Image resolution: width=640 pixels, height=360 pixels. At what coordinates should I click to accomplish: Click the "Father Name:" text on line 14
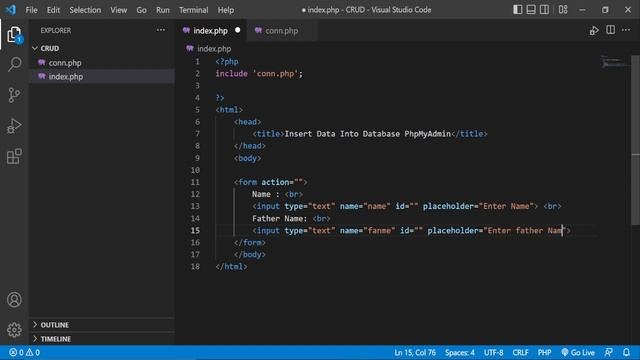(280, 218)
